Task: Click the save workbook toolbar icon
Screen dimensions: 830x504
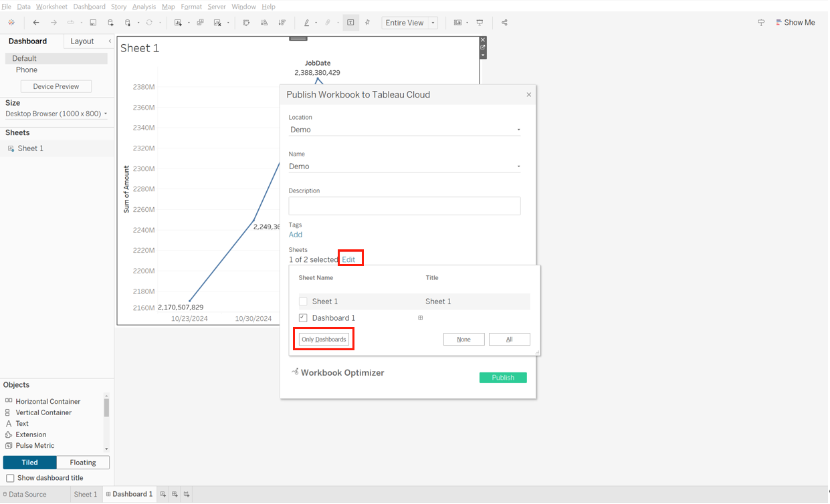Action: 93,23
